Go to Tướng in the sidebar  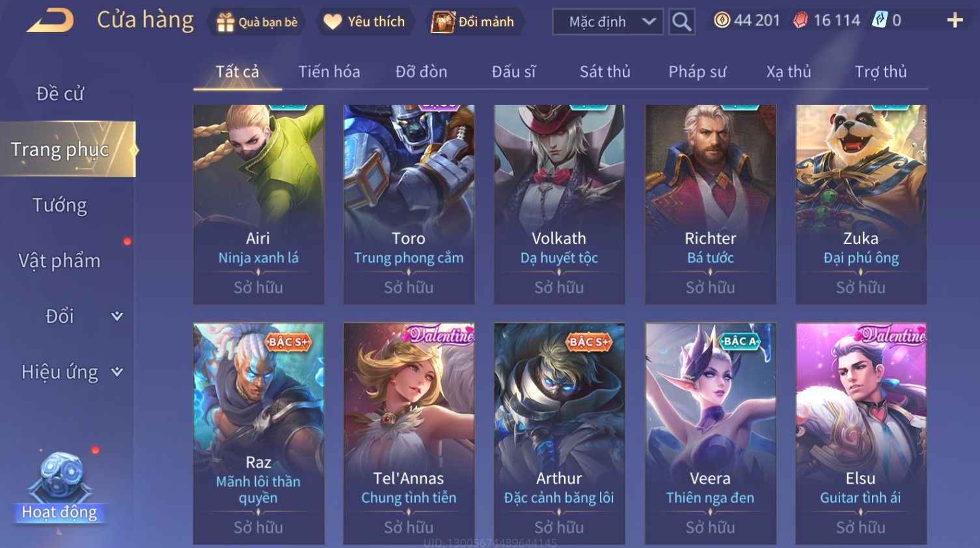pyautogui.click(x=60, y=205)
